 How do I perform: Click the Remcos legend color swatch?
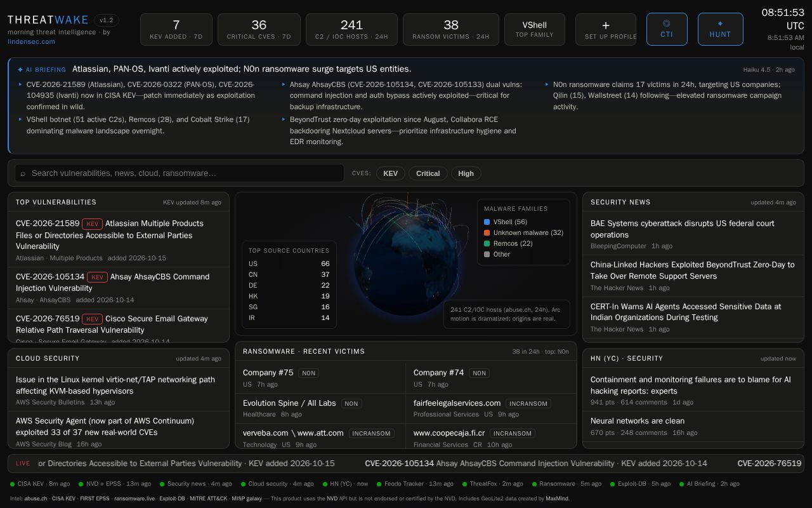pos(487,244)
